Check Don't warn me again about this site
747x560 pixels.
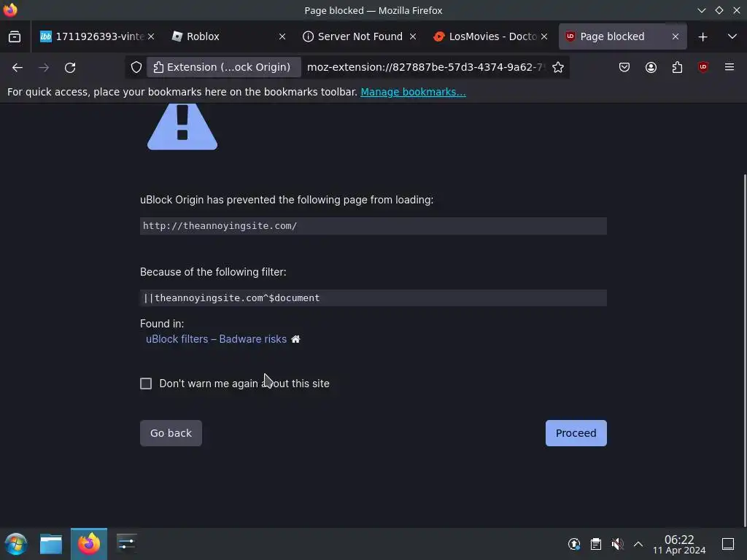click(x=146, y=384)
